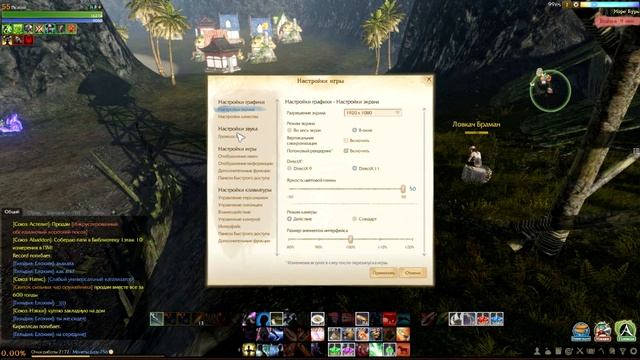Viewport: 640px width, 360px height.
Task: Open Интерфейс key settings
Action: pyautogui.click(x=229, y=227)
